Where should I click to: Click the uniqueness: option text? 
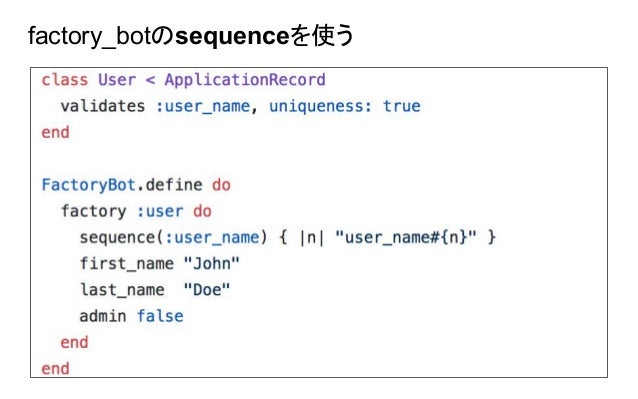click(x=320, y=107)
